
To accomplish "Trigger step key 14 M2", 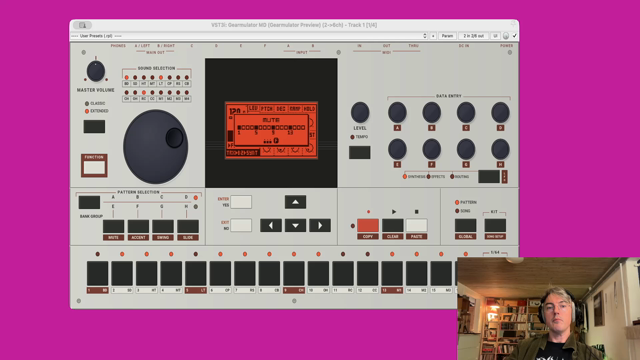I will point(416,273).
